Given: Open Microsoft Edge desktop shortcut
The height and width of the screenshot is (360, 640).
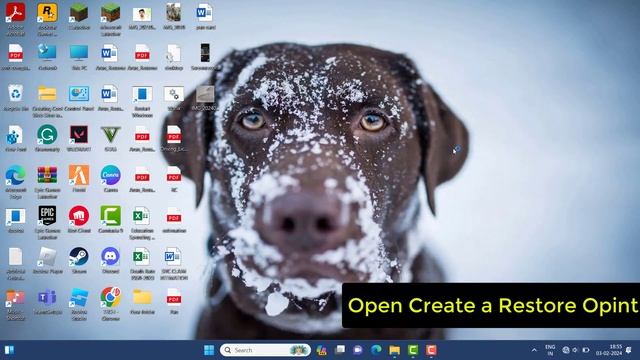Looking at the screenshot, I should coord(16,175).
